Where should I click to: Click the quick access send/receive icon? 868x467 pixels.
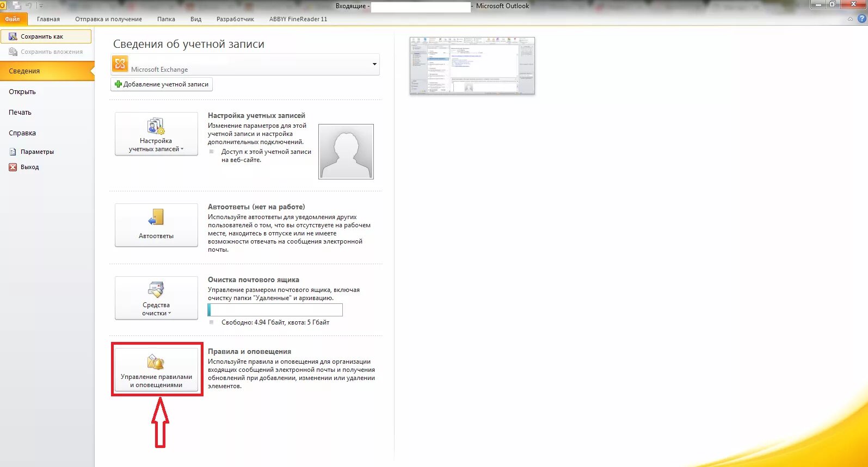point(17,5)
